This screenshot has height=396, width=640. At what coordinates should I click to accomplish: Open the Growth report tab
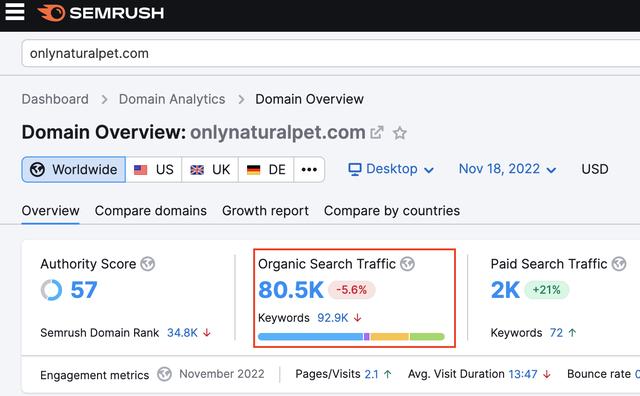[x=265, y=211]
